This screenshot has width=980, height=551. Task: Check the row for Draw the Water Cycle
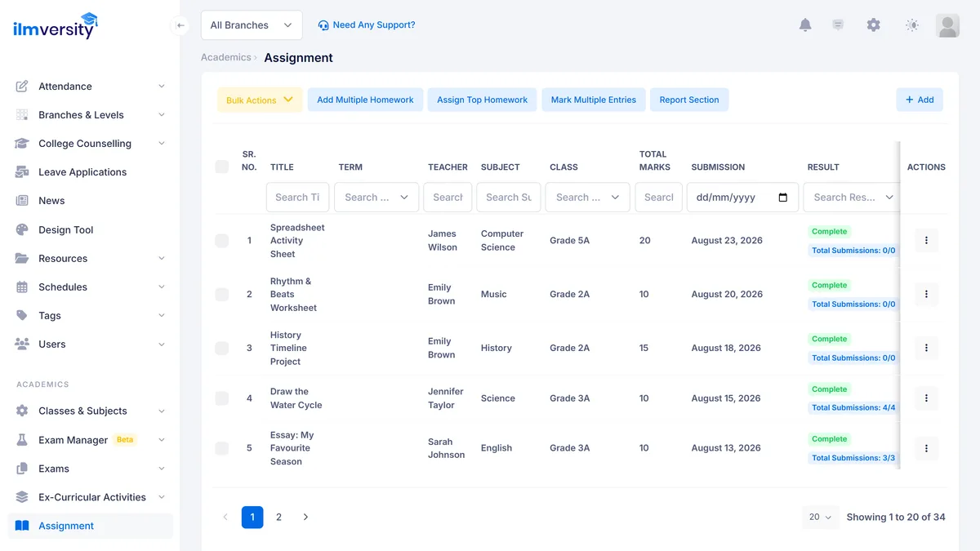[x=222, y=398]
